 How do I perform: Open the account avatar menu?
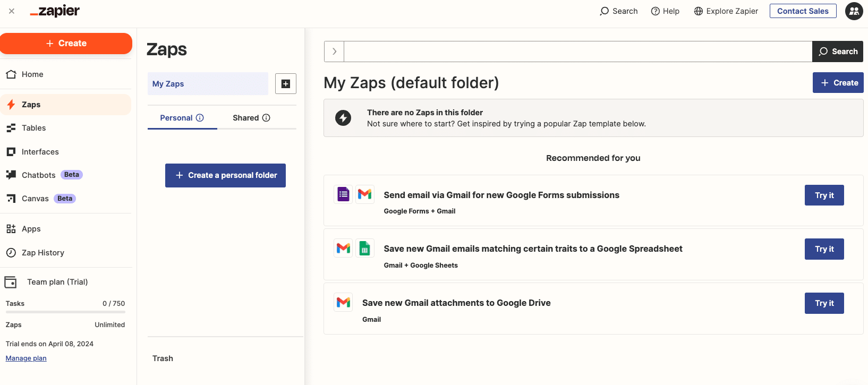(854, 11)
